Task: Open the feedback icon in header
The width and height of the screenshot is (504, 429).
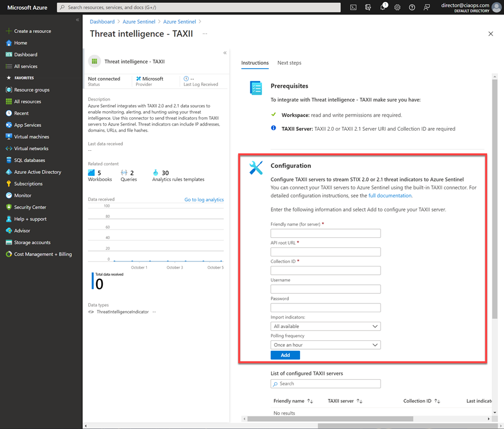Action: tap(427, 7)
